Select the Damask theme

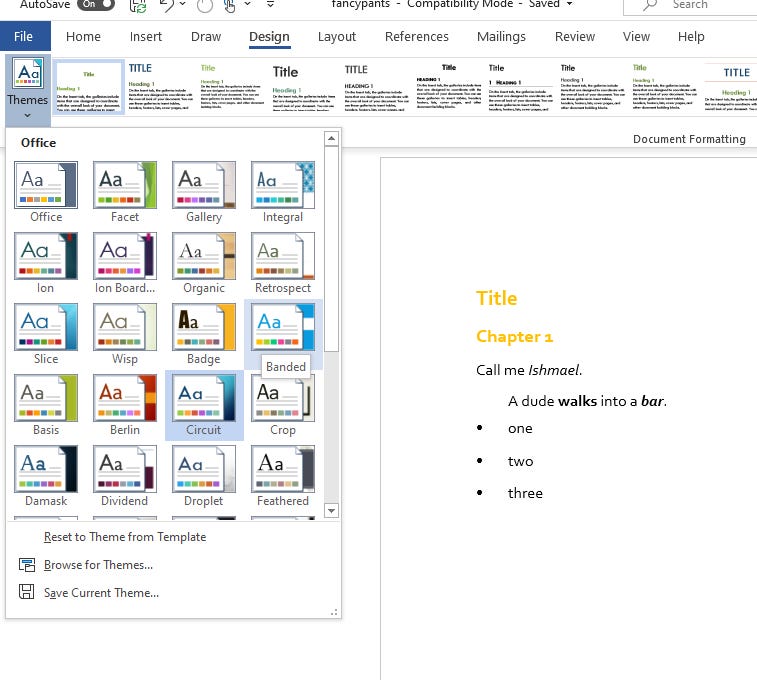[46, 469]
